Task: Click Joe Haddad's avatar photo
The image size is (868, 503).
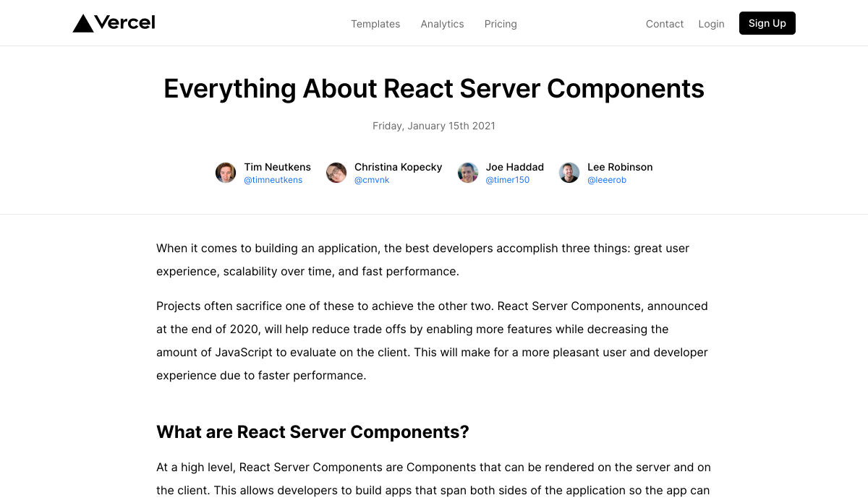Action: (x=468, y=173)
